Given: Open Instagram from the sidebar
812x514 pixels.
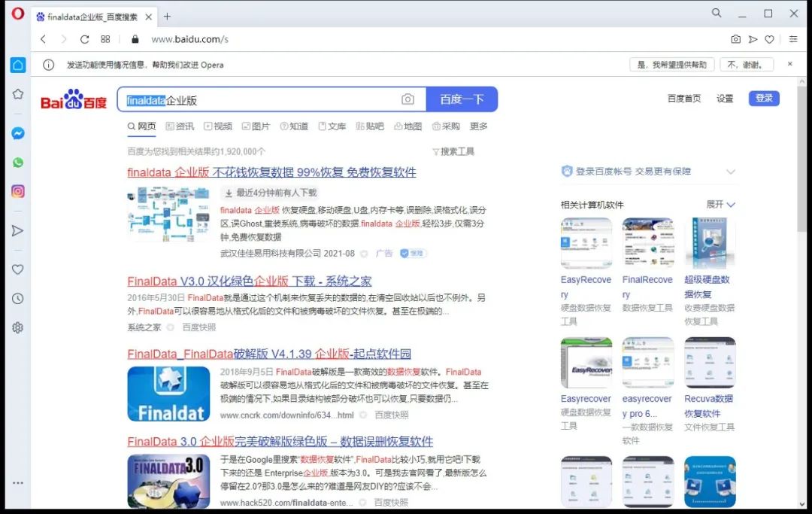Looking at the screenshot, I should [x=18, y=191].
